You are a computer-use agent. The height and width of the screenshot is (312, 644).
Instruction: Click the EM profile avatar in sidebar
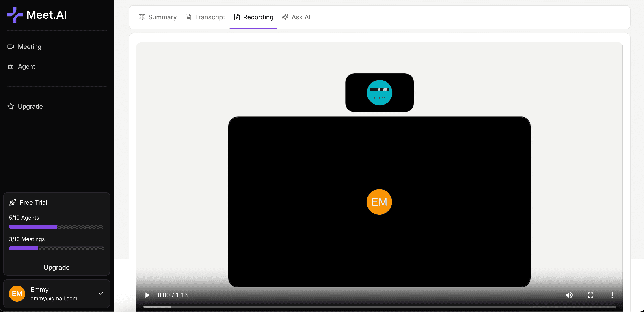tap(17, 293)
